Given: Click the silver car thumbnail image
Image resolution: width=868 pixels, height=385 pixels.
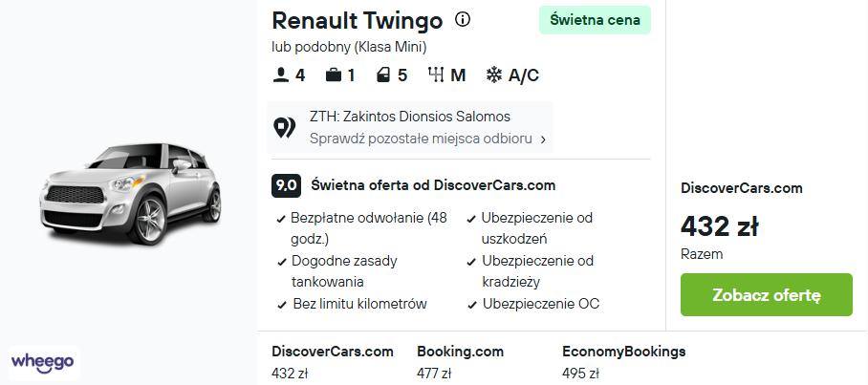Looking at the screenshot, I should pyautogui.click(x=131, y=194).
